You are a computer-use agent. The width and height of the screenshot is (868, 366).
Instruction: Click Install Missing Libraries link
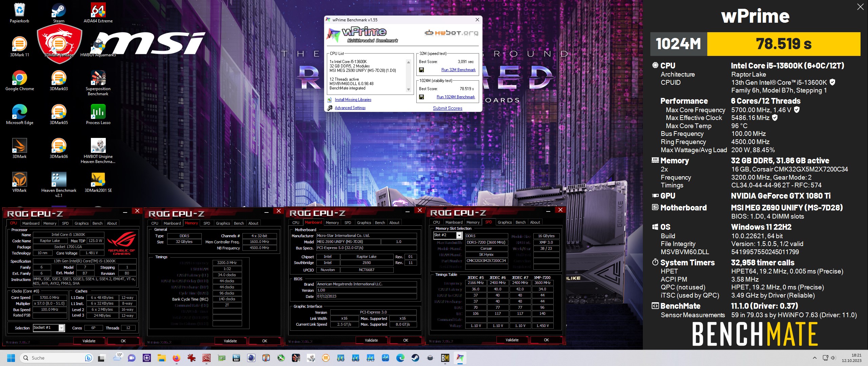[x=353, y=100]
